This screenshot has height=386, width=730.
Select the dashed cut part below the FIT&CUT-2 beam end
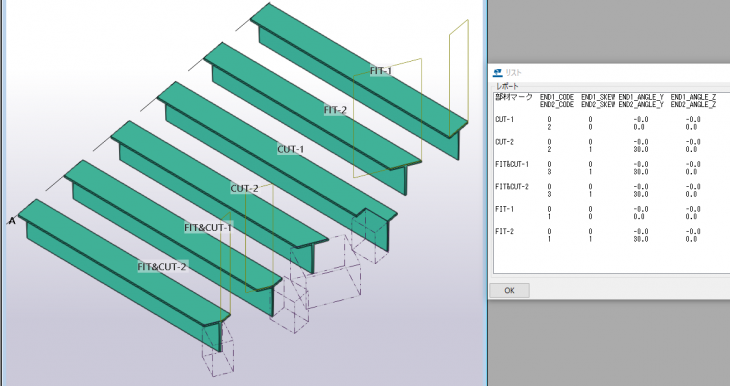tap(218, 348)
